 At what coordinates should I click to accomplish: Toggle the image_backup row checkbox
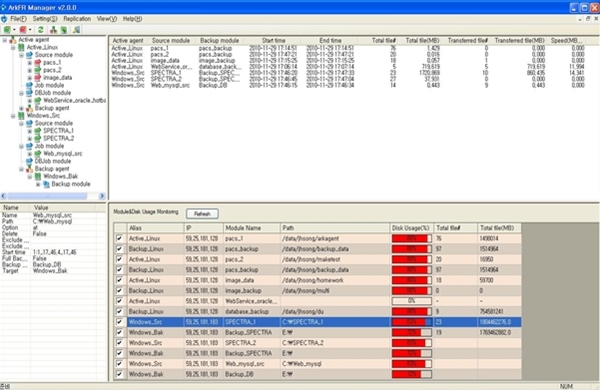click(x=119, y=290)
